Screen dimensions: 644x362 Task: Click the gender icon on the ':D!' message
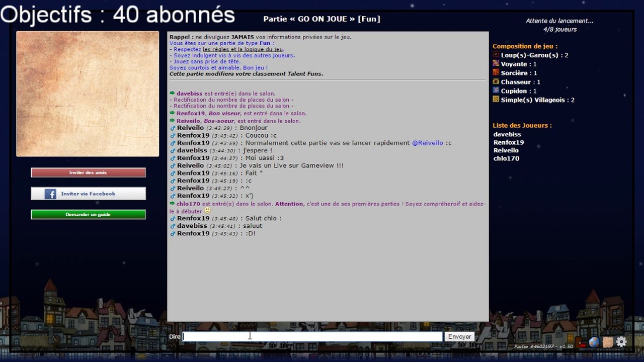pyautogui.click(x=173, y=234)
